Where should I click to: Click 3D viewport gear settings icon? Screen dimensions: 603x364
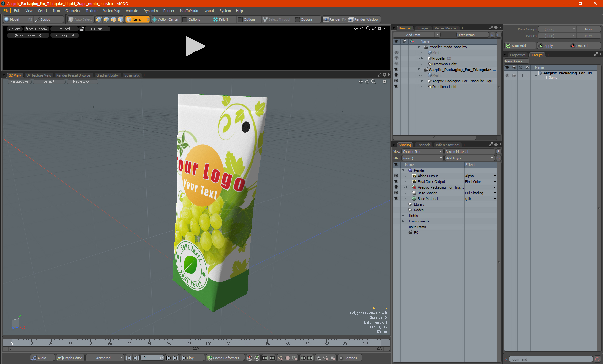tap(384, 82)
